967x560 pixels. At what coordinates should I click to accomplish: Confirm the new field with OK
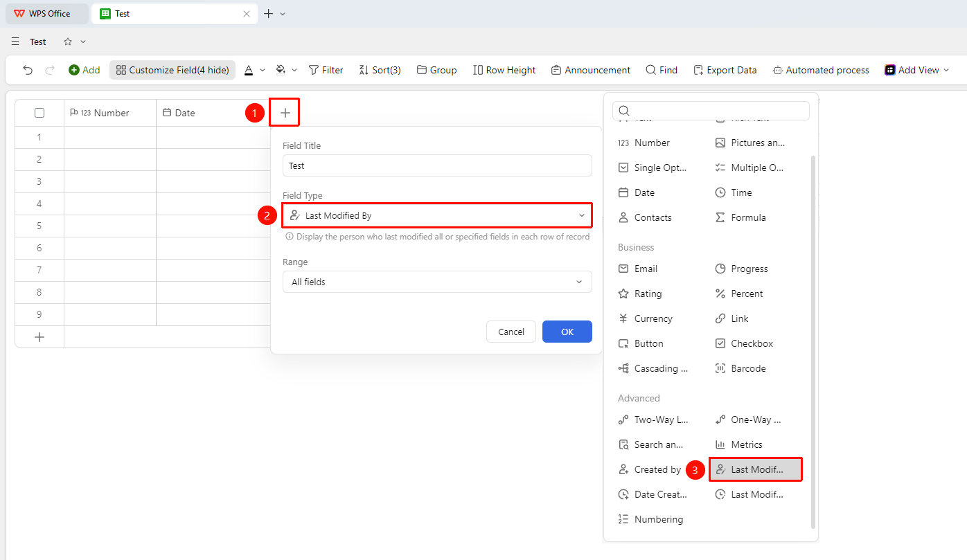click(x=567, y=332)
